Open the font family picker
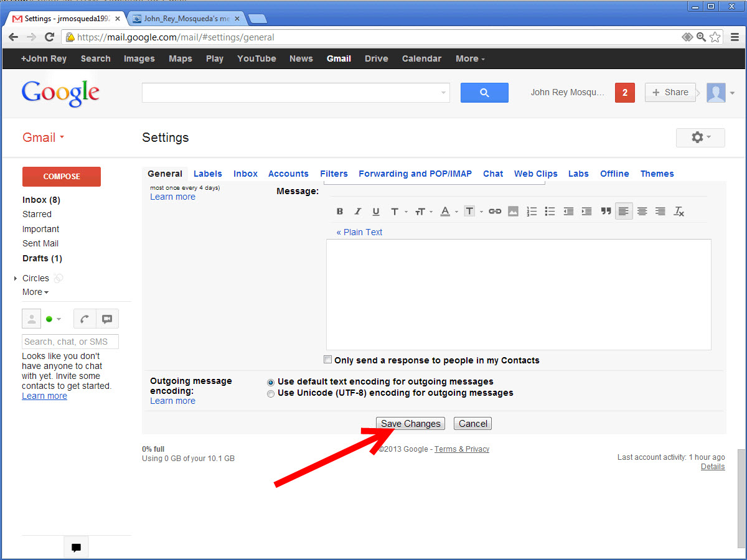747x560 pixels. click(398, 212)
